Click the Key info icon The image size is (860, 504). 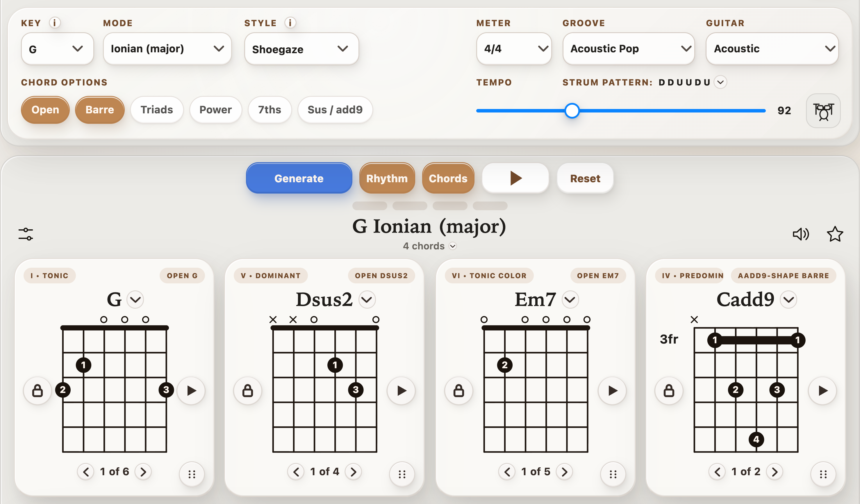[55, 23]
